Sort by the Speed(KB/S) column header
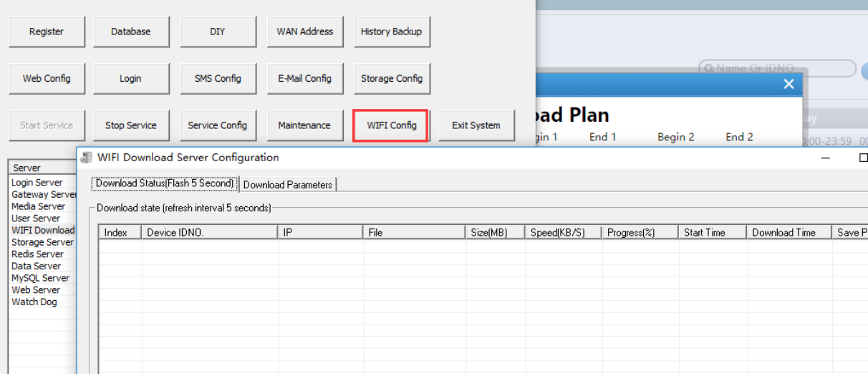This screenshot has height=374, width=868. coord(558,232)
